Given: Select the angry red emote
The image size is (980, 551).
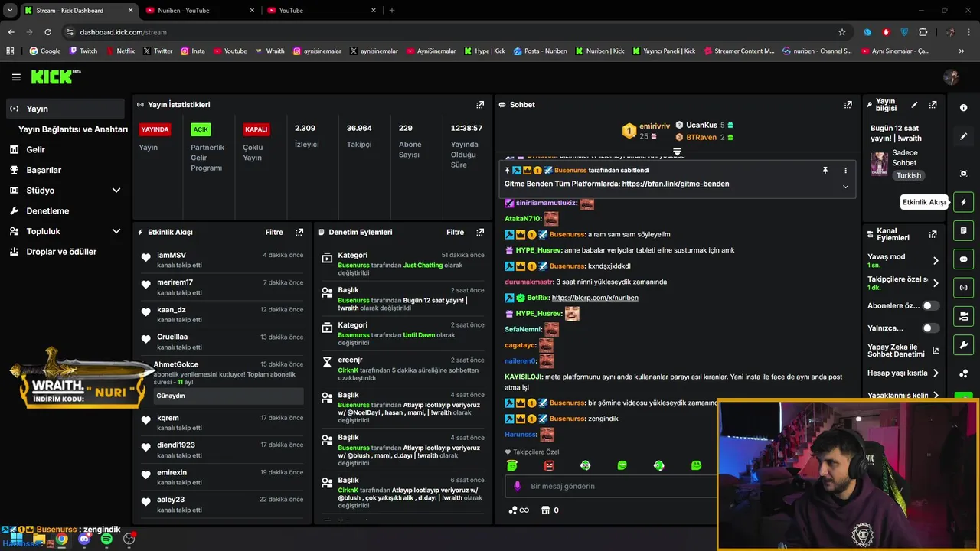Looking at the screenshot, I should coord(548,465).
